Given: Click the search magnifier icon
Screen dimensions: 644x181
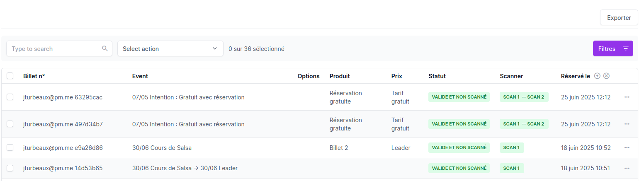Looking at the screenshot, I should click(105, 48).
